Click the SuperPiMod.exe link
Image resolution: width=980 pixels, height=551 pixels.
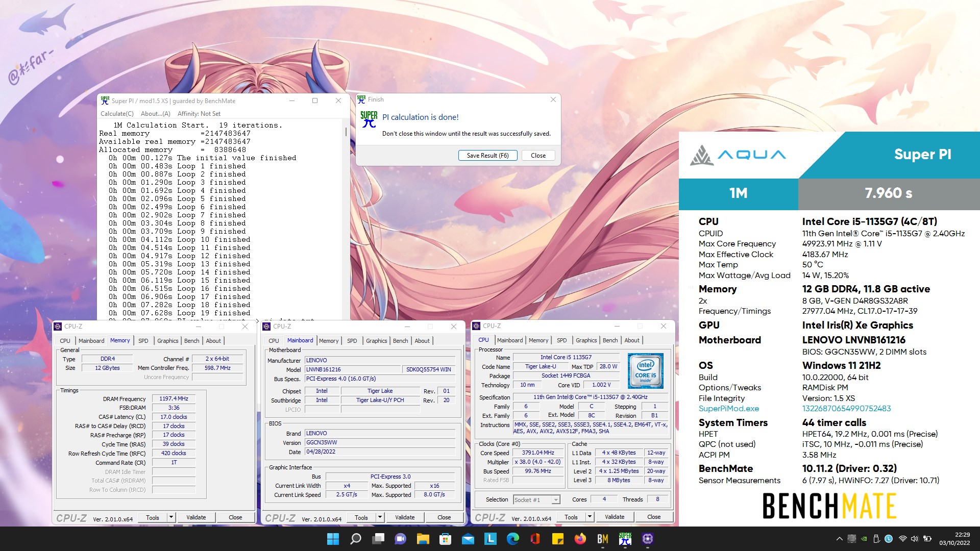728,408
